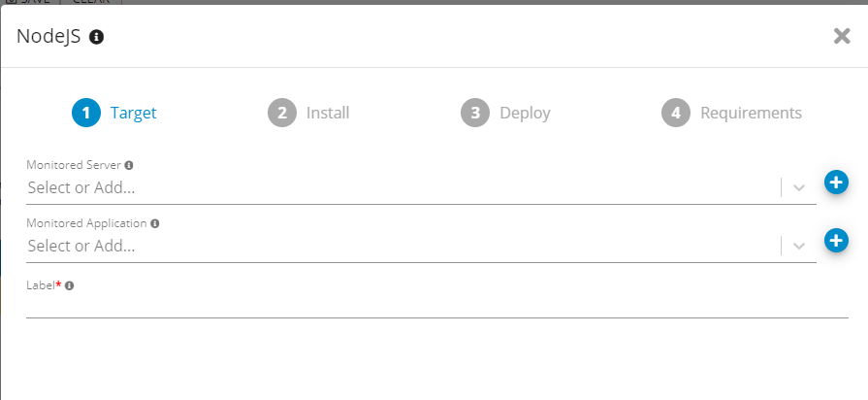Click the blue number 1 step circle
Screen dimensions: 868x400
point(86,113)
